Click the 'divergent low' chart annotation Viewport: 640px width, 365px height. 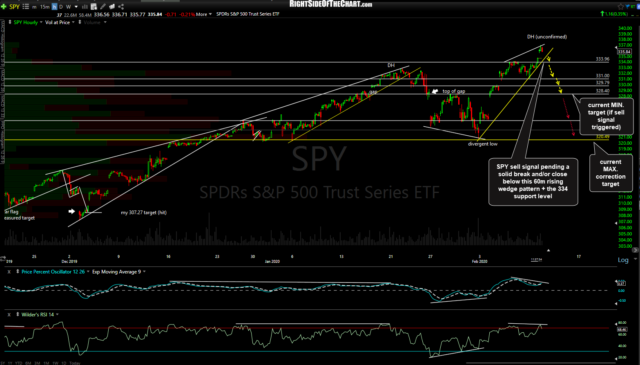coord(482,144)
